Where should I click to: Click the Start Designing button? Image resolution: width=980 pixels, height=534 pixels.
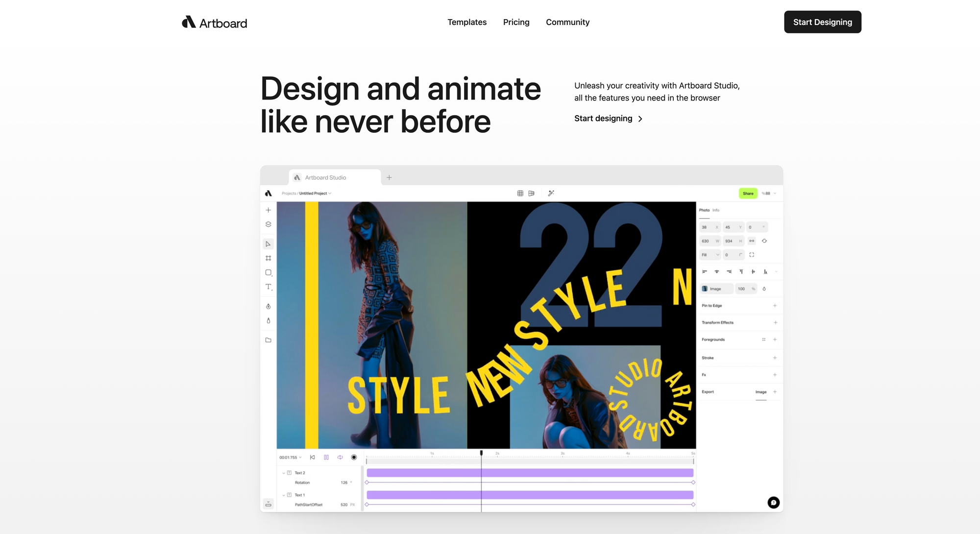[822, 21]
